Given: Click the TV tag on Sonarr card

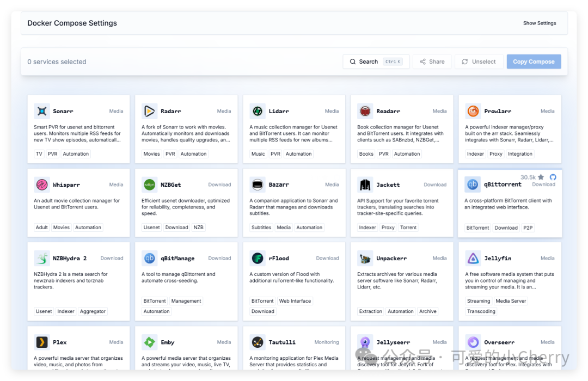Looking at the screenshot, I should (39, 153).
